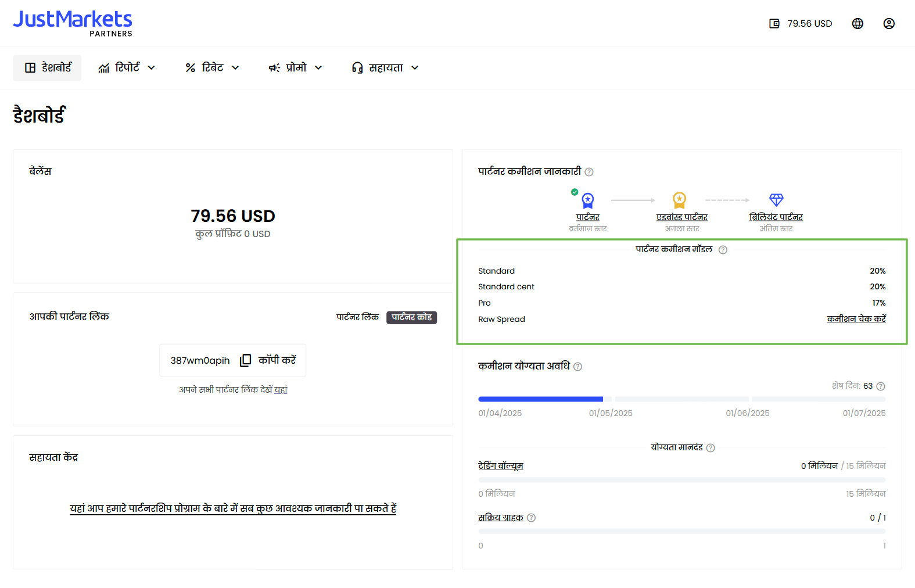The height and width of the screenshot is (588, 915).
Task: Click the ब्रिलियंट पार्टनर level link
Action: 776,217
